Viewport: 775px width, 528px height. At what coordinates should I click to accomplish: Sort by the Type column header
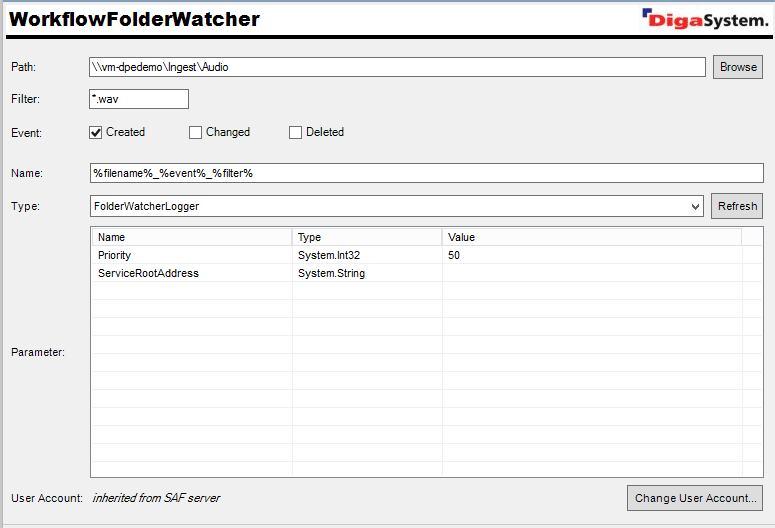[367, 237]
